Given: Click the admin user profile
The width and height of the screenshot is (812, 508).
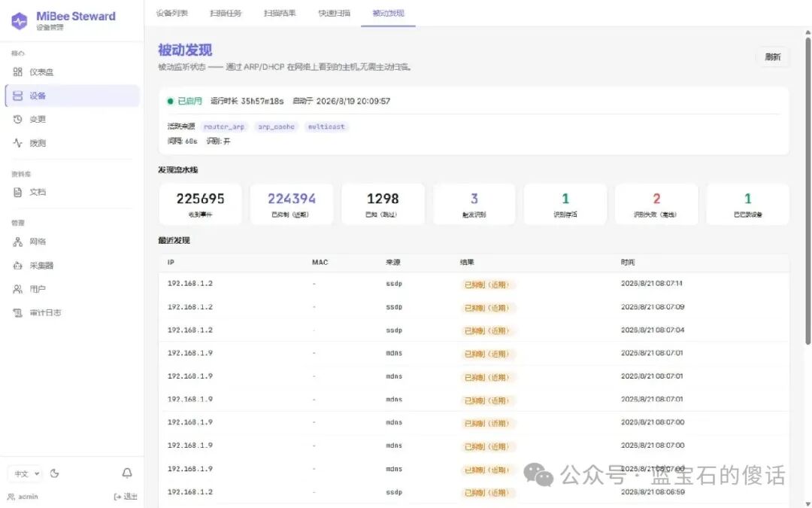Looking at the screenshot, I should point(23,497).
